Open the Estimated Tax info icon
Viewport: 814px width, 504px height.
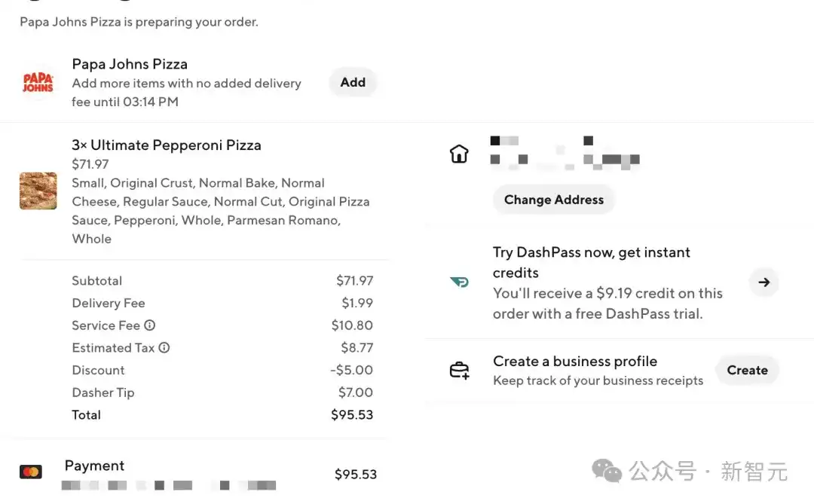166,348
